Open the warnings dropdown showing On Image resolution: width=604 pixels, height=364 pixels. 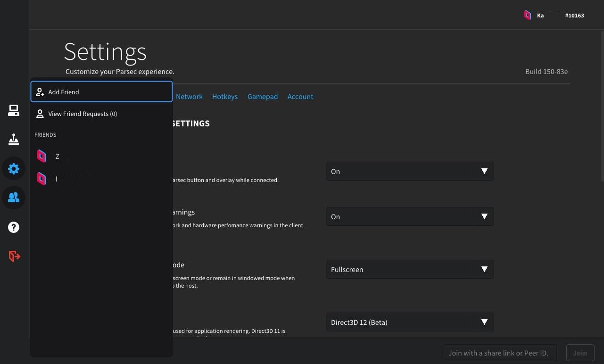[410, 216]
